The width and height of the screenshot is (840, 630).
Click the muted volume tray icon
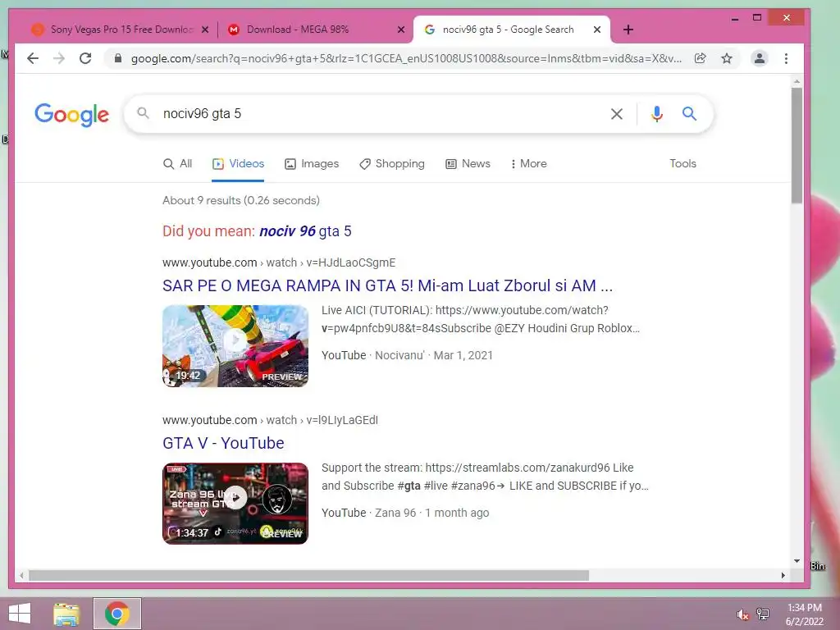tap(742, 614)
